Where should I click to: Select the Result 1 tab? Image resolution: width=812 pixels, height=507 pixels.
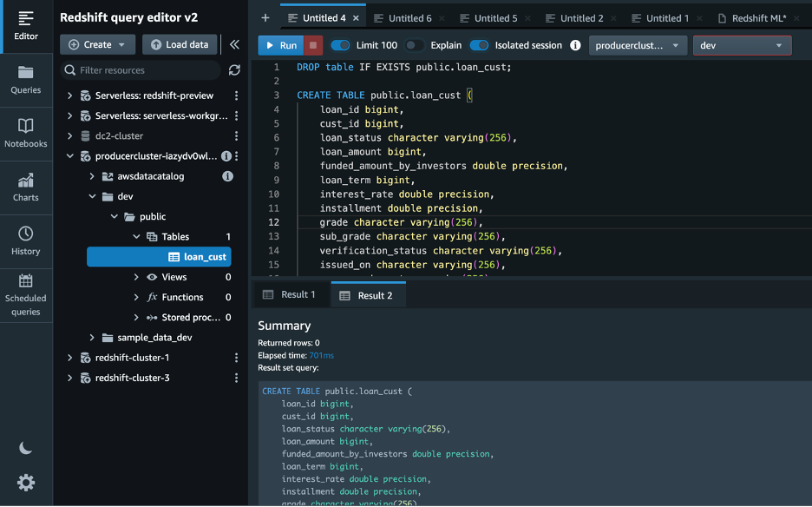291,295
